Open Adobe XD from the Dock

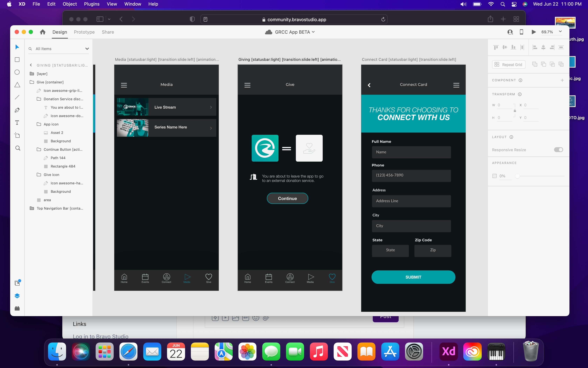click(449, 352)
